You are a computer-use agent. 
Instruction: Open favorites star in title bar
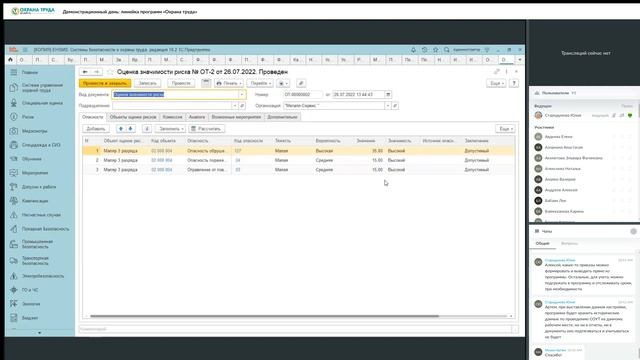pyautogui.click(x=436, y=50)
